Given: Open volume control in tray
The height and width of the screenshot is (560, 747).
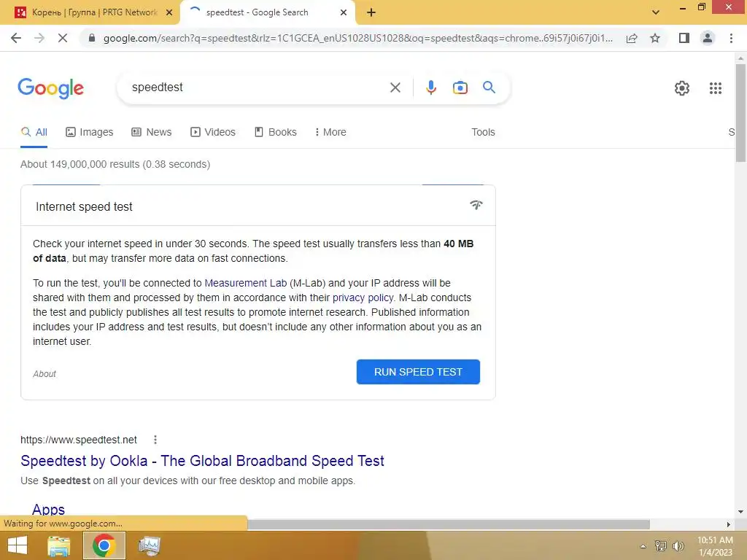Looking at the screenshot, I should [678, 545].
